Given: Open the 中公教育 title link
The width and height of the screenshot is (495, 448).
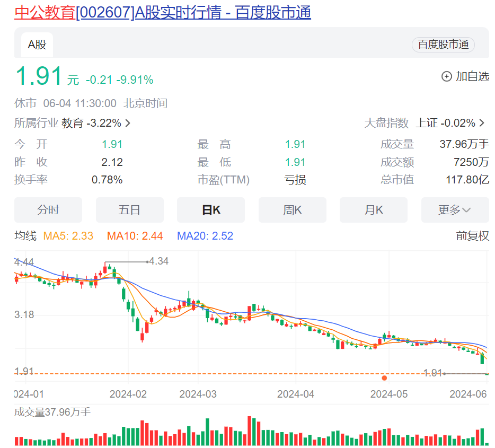Looking at the screenshot, I should click(x=45, y=12).
